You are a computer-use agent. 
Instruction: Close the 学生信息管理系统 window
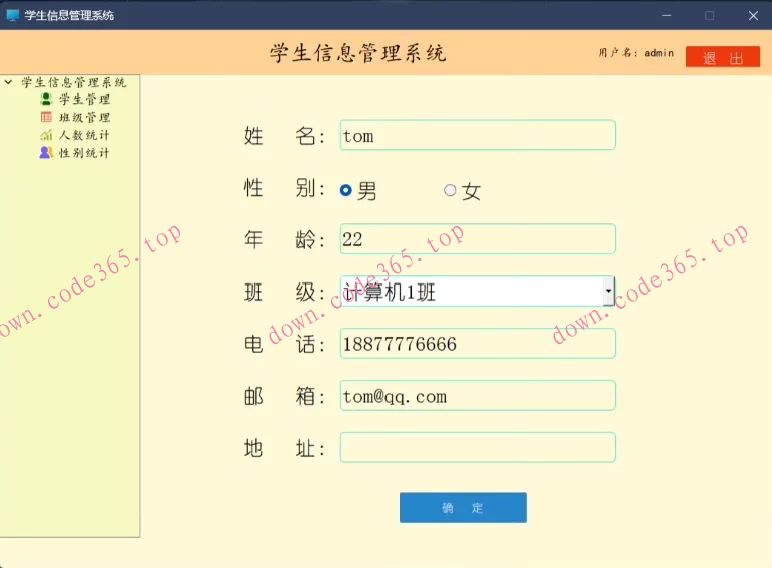753,15
